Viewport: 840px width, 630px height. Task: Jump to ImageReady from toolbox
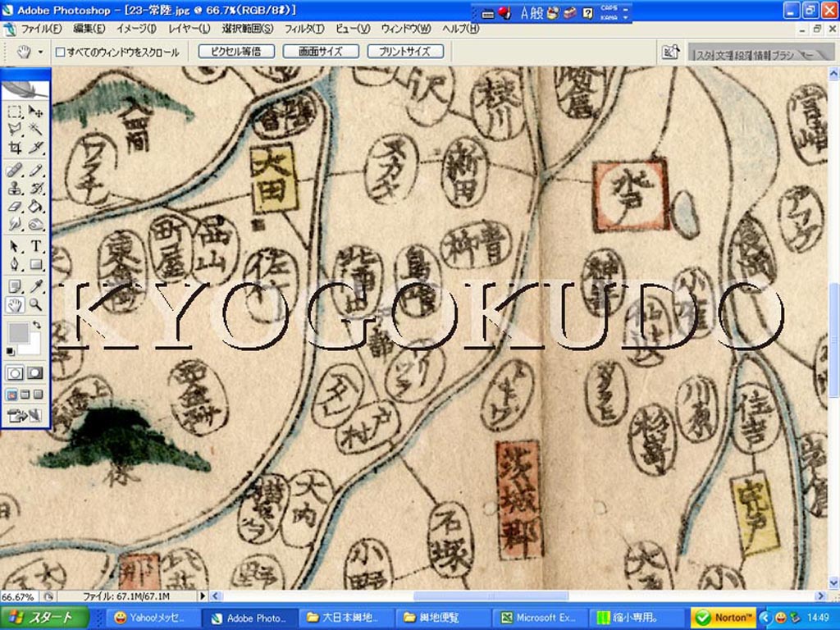(25, 415)
